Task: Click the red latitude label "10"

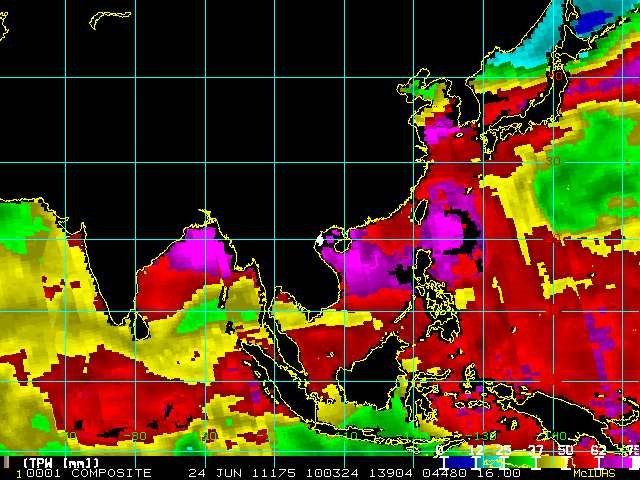Action: 552,310
